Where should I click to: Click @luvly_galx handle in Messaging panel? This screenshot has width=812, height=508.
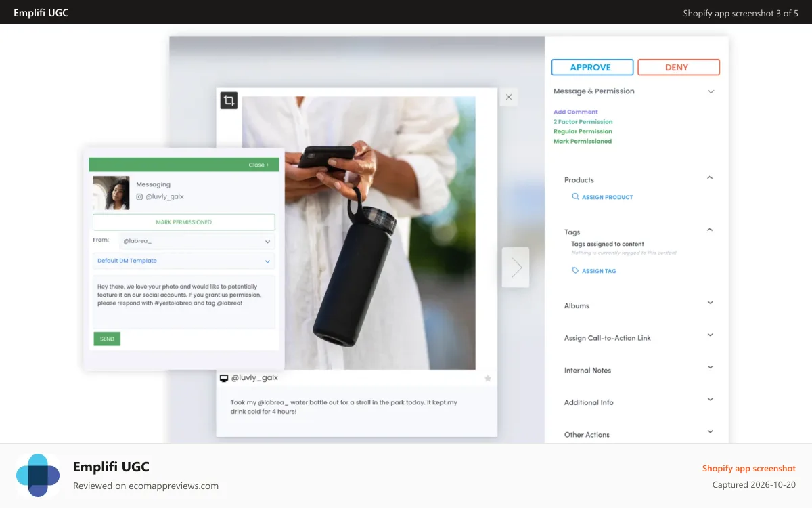pyautogui.click(x=164, y=196)
